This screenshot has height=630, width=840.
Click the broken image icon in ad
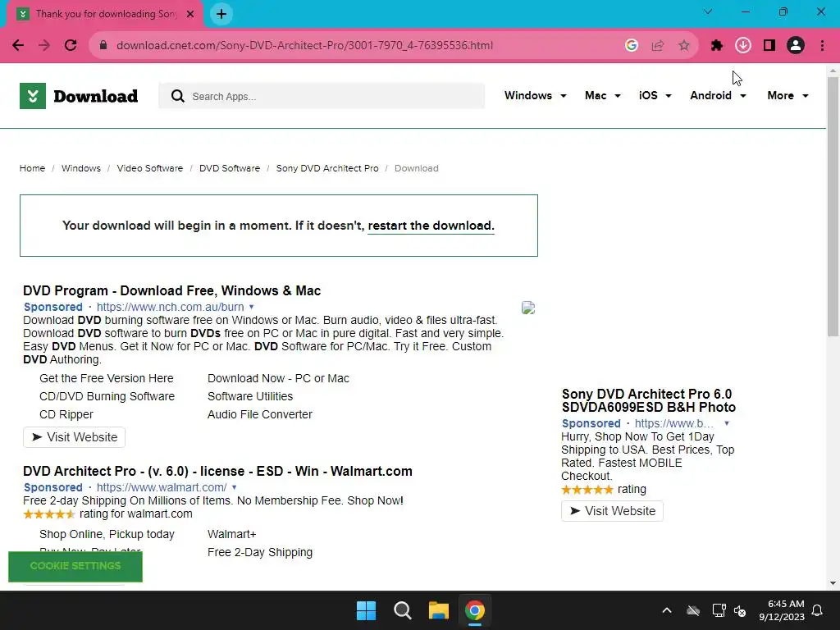(528, 308)
